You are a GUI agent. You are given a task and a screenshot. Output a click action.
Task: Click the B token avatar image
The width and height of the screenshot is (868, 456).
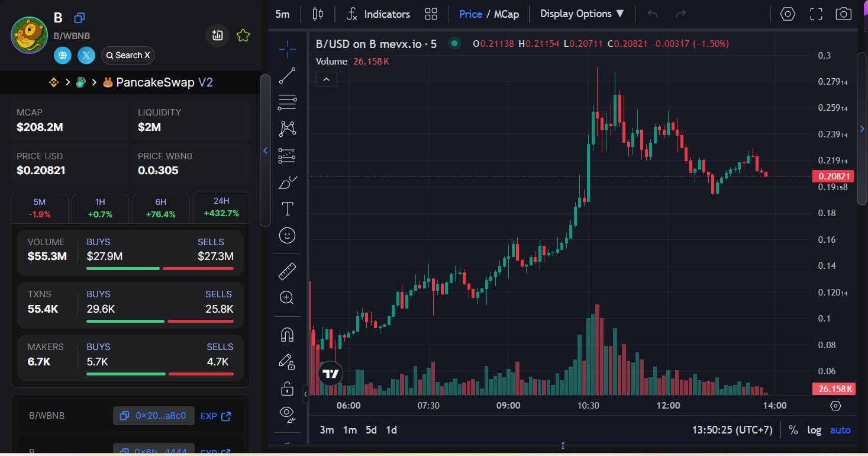click(x=29, y=36)
